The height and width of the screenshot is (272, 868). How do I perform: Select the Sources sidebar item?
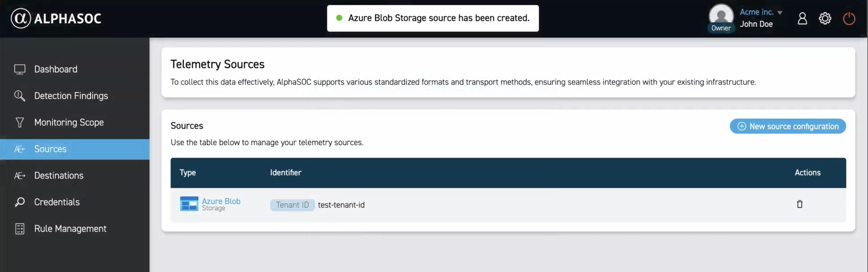[x=50, y=149]
